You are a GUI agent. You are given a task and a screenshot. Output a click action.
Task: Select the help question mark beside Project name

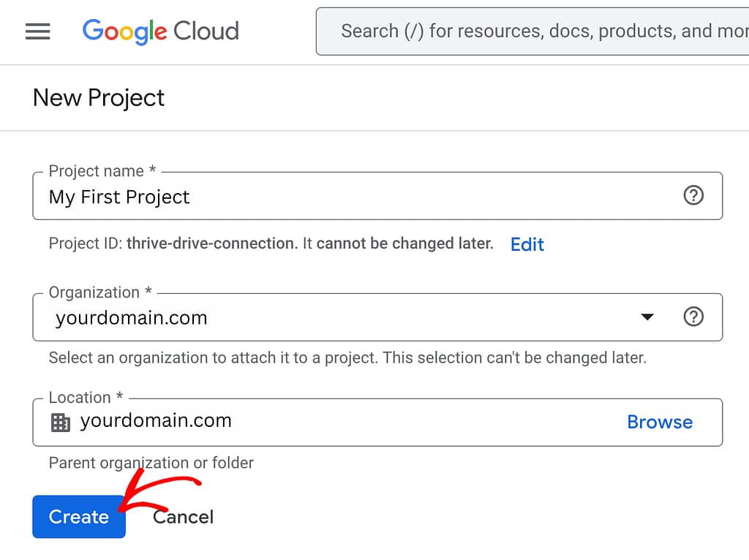693,195
